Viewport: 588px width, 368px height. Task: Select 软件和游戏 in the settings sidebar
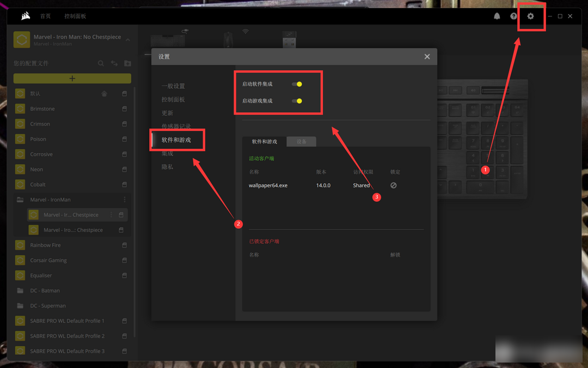pyautogui.click(x=176, y=140)
